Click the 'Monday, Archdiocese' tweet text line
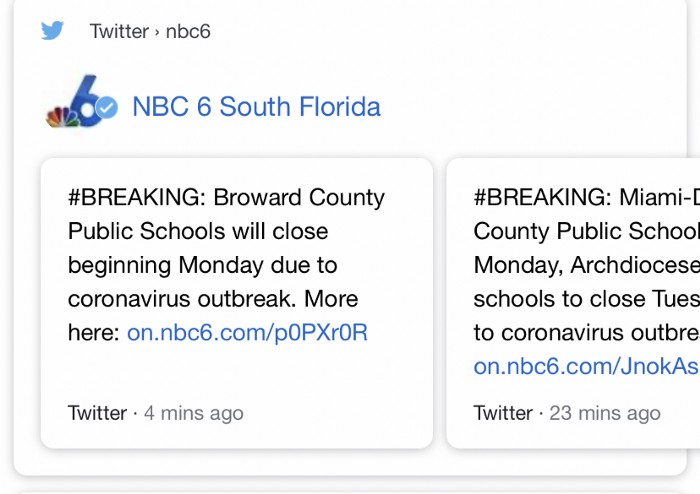Viewport: 700px width, 494px height. [x=587, y=265]
